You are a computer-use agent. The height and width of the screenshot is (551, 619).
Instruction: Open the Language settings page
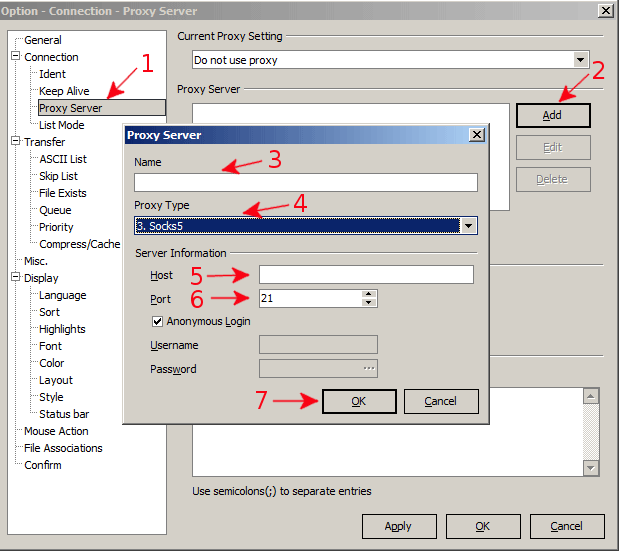click(62, 295)
